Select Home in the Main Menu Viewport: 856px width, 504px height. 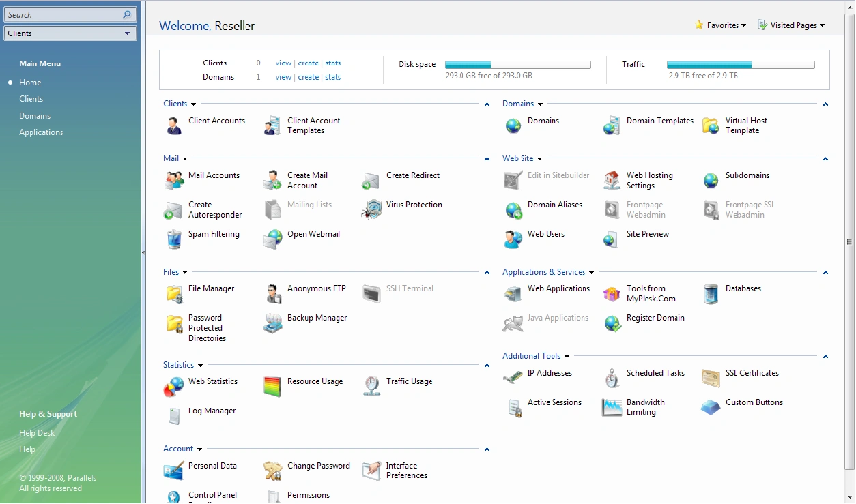pos(30,83)
